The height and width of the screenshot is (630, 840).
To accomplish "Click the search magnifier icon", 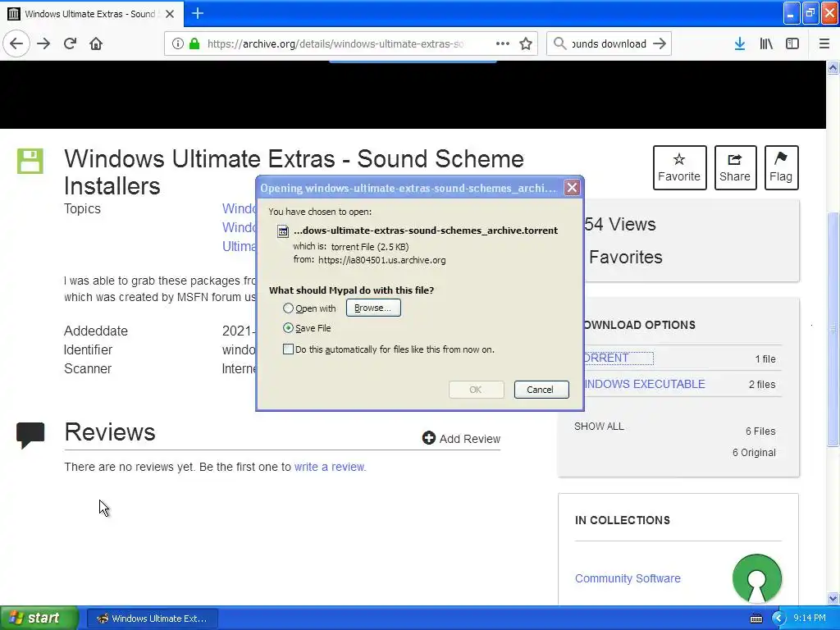I will [x=559, y=43].
